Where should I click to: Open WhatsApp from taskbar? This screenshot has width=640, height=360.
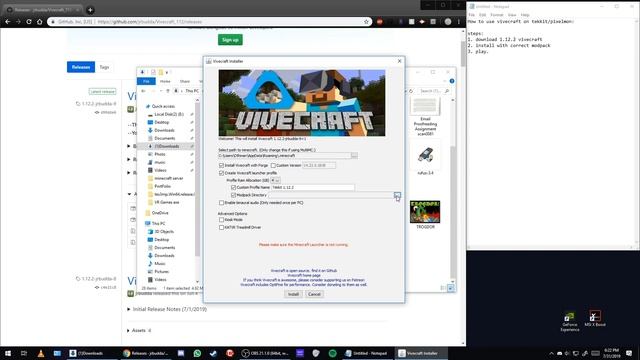pyautogui.click(x=197, y=353)
